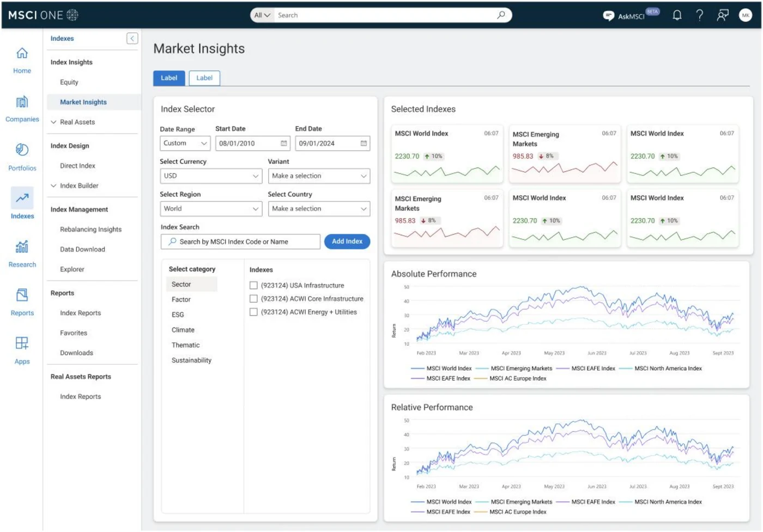Open the Start Date calendar icon
Image resolution: width=763 pixels, height=532 pixels.
point(284,143)
